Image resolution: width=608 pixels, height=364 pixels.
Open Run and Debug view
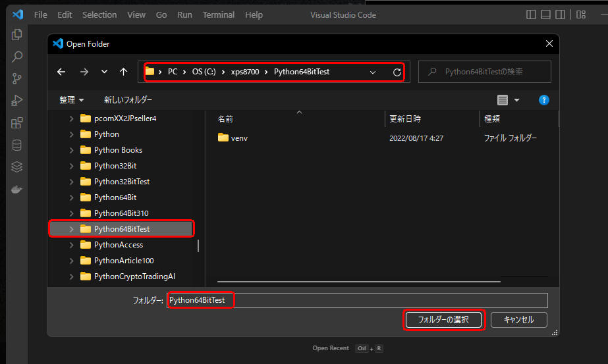pos(16,101)
